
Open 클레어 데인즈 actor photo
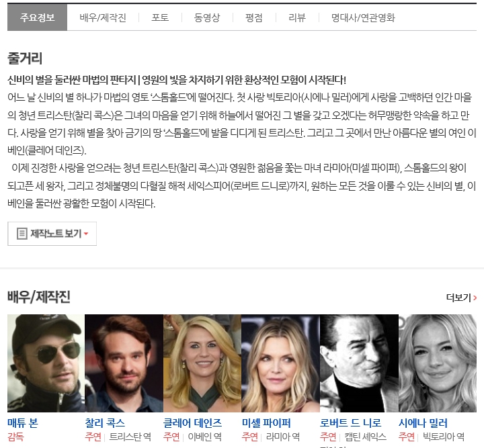coord(202,363)
